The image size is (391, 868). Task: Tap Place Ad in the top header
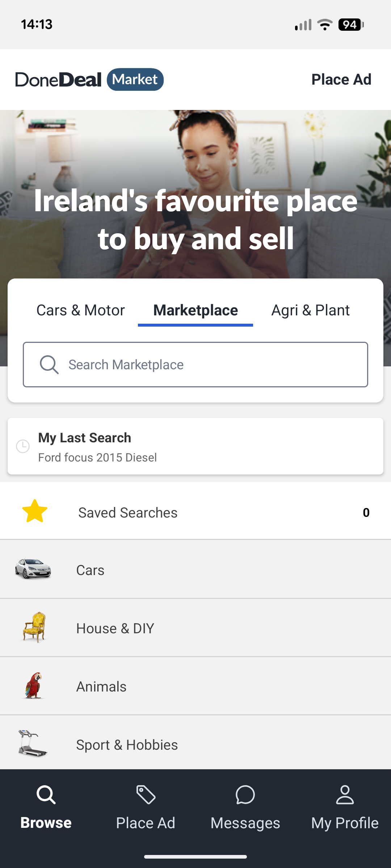point(341,80)
